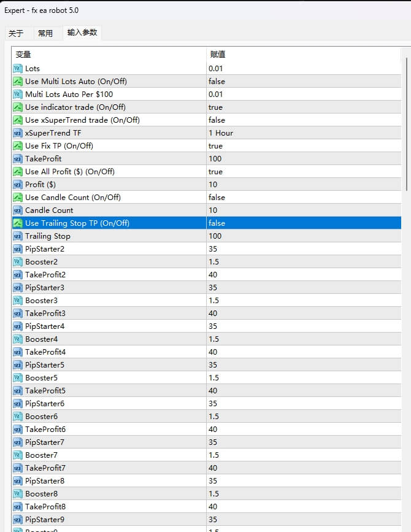Click icon beside Use Trailing Stop TP
411x532 pixels.
pyautogui.click(x=18, y=223)
